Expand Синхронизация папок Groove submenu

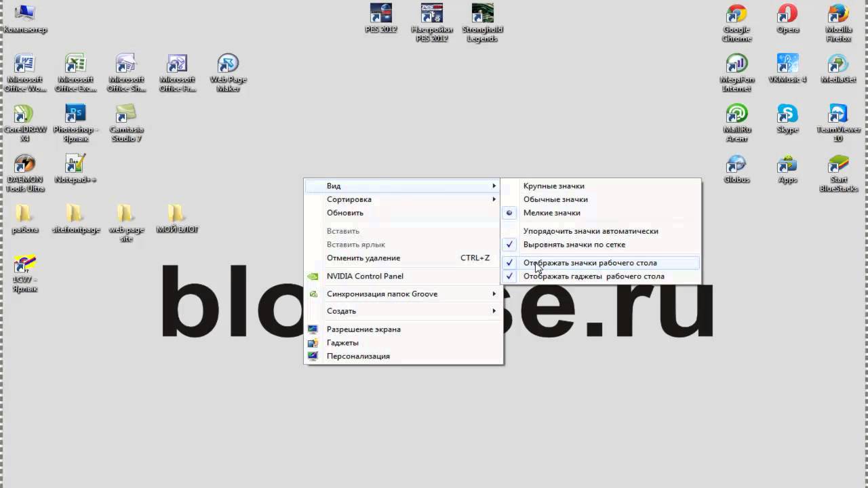pos(403,294)
